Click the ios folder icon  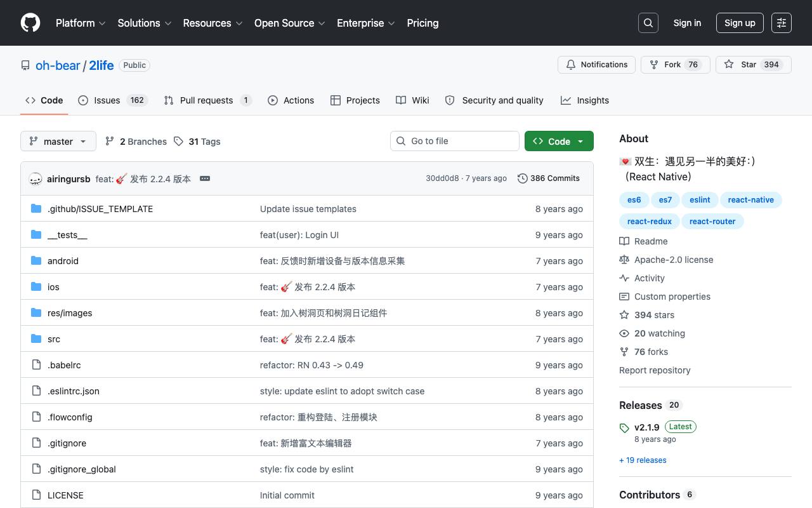point(36,287)
